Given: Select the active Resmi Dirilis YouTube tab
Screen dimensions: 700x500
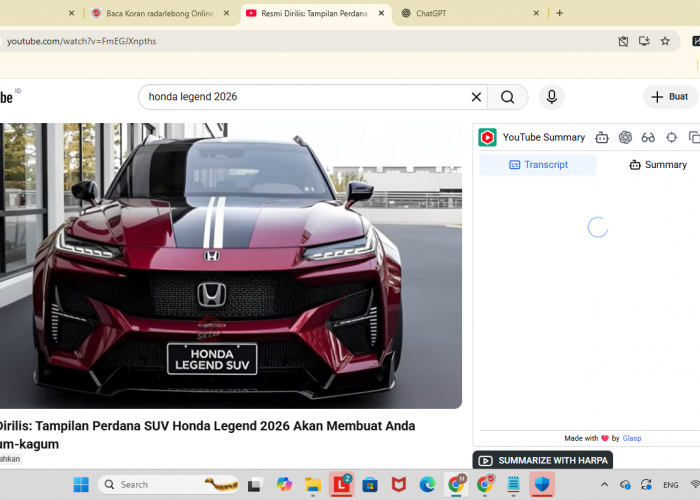Looking at the screenshot, I should pyautogui.click(x=314, y=13).
